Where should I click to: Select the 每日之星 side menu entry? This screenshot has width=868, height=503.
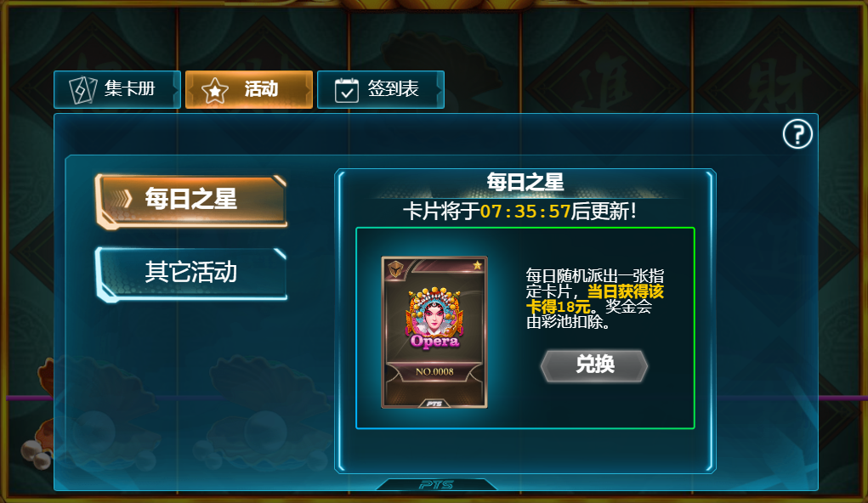pyautogui.click(x=191, y=201)
